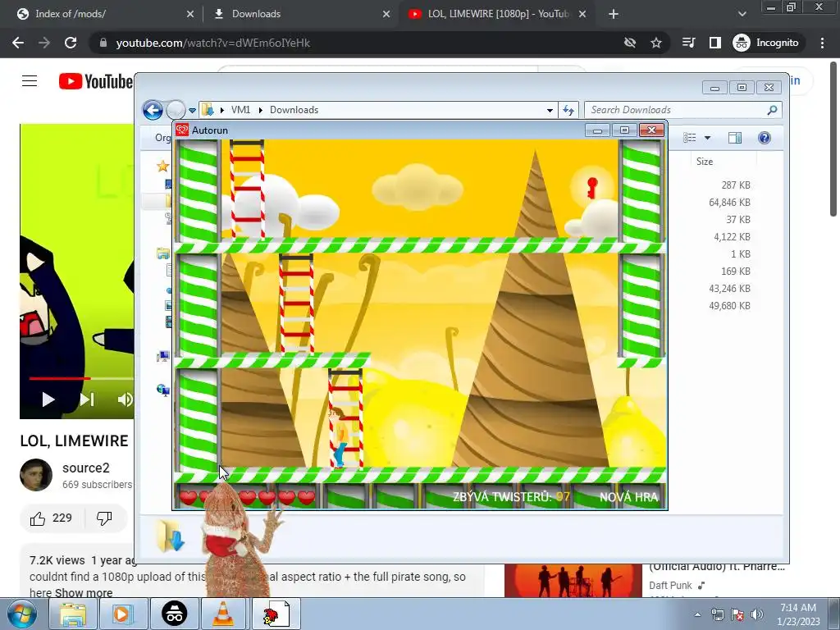Screen dimensions: 840x630
Task: Reload the YouTube page in Chrome
Action: click(71, 43)
